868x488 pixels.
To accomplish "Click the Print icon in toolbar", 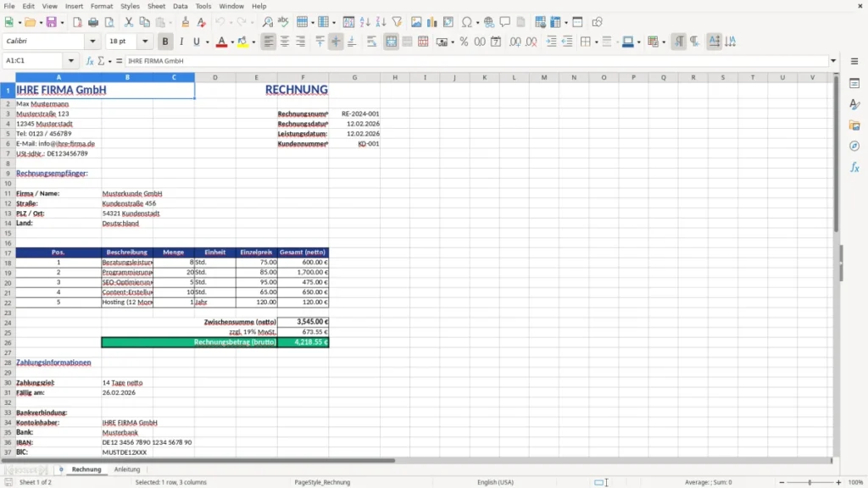I will coord(93,22).
